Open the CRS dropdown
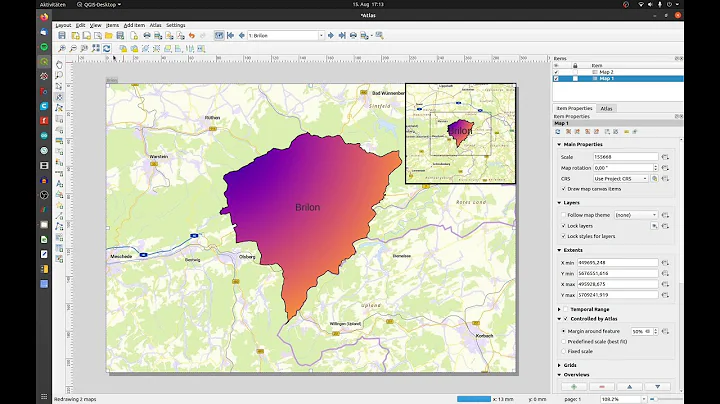This screenshot has height=404, width=720. tap(620, 179)
